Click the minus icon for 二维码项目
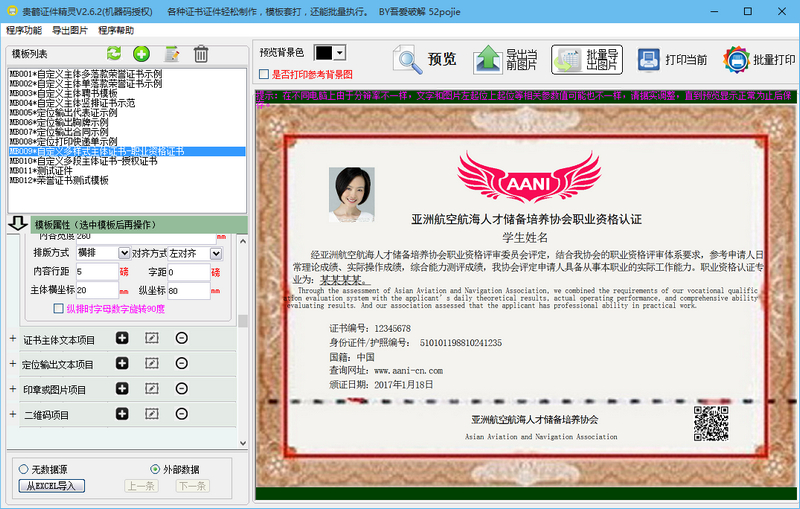 pyautogui.click(x=181, y=414)
